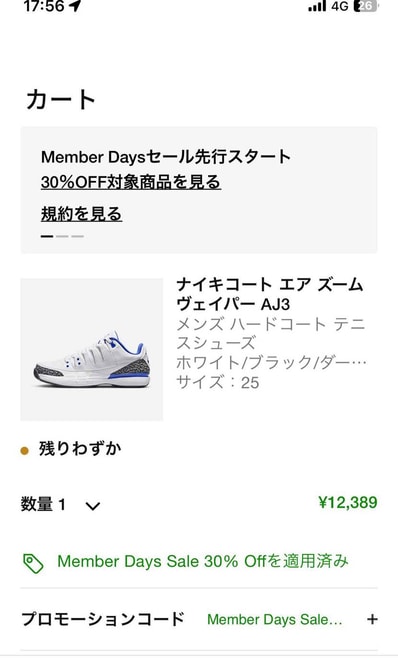This screenshot has width=398, height=658.
Task: Select the third banner page indicator dash
Action: [x=77, y=236]
